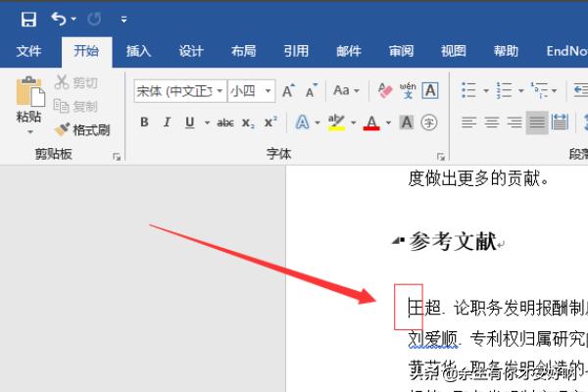Switch to the EndNote ribbon tab
Viewport: 588px width, 392px height.
(566, 51)
